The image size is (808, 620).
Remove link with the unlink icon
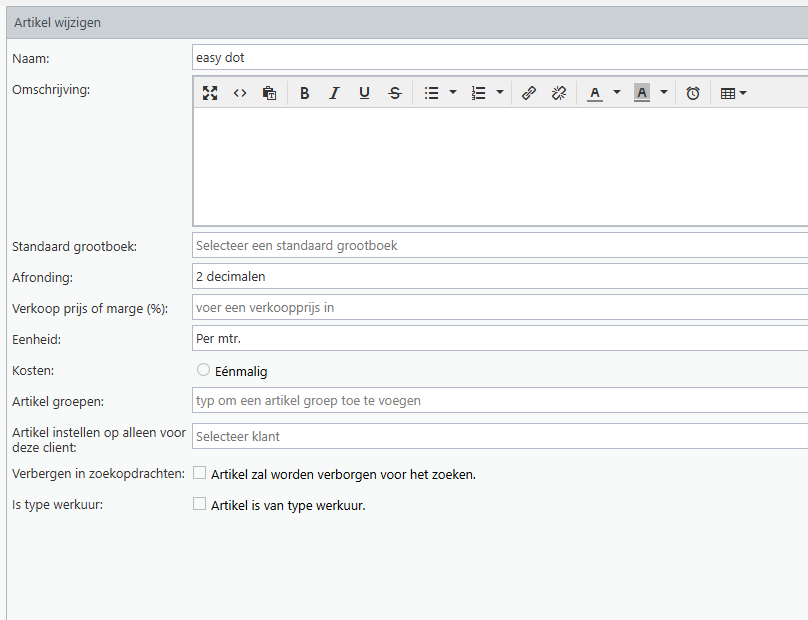click(x=559, y=93)
